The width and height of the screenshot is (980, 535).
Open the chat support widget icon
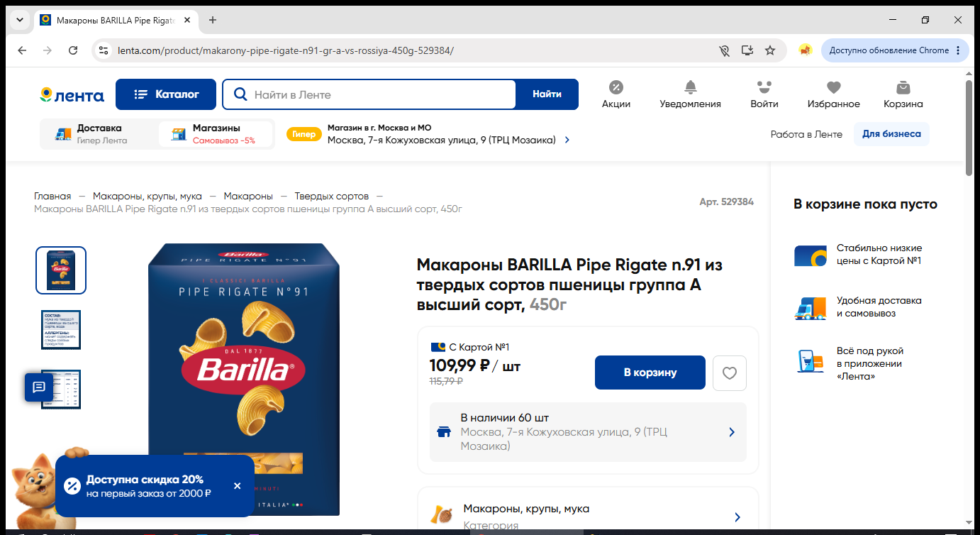39,387
